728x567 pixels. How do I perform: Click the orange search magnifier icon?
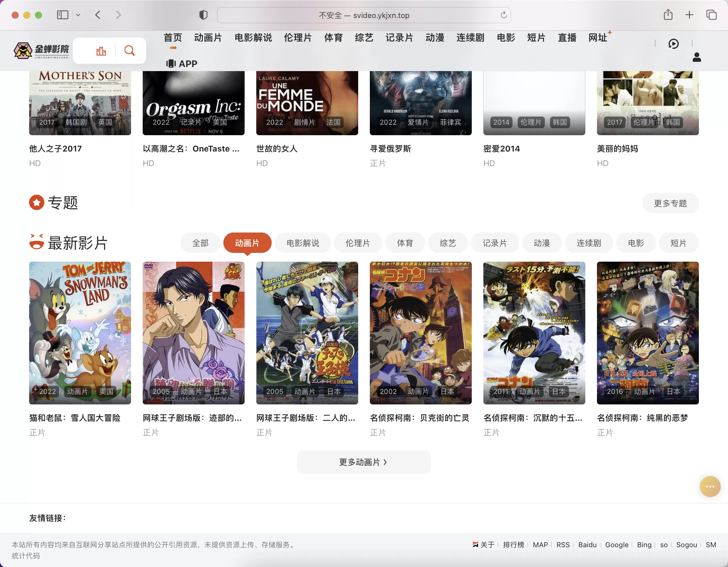point(130,51)
